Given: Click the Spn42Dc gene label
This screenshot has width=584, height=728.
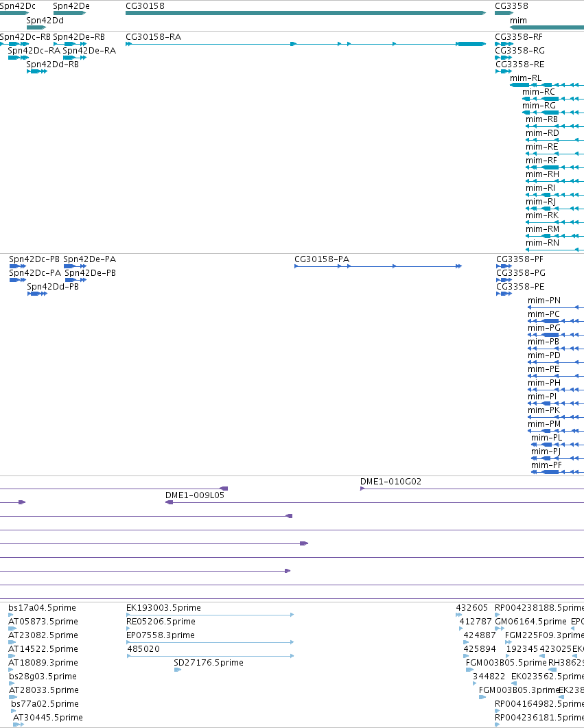Looking at the screenshot, I should coord(18,6).
